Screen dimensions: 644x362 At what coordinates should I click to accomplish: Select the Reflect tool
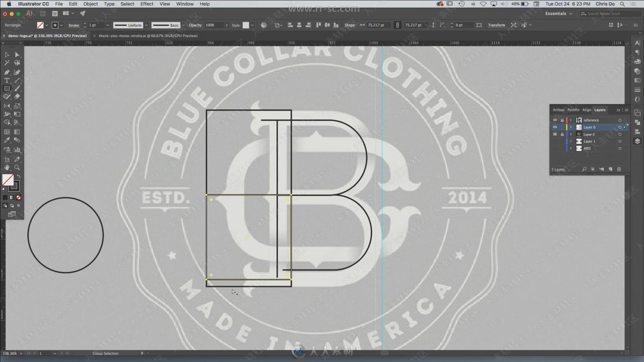7,106
